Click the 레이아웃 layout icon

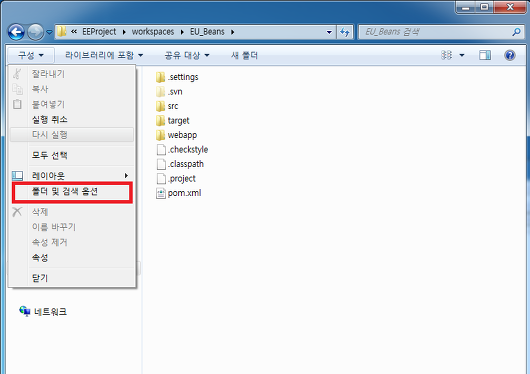(17, 176)
